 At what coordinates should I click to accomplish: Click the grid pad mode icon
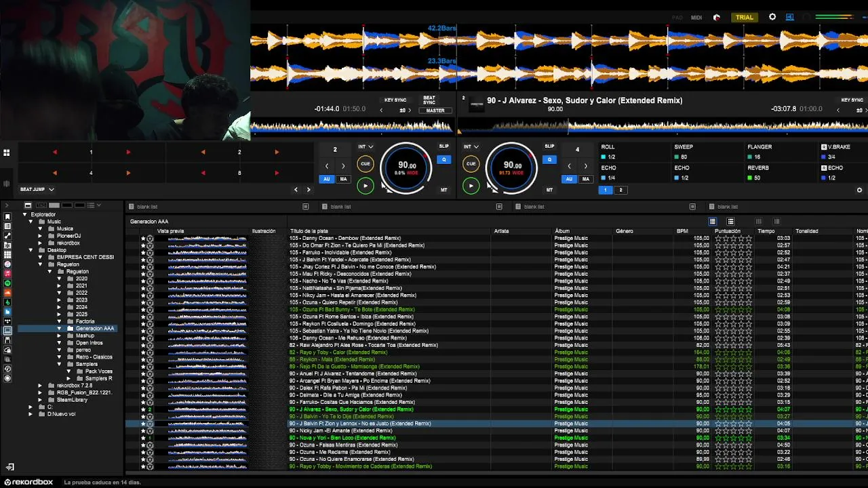(7, 152)
